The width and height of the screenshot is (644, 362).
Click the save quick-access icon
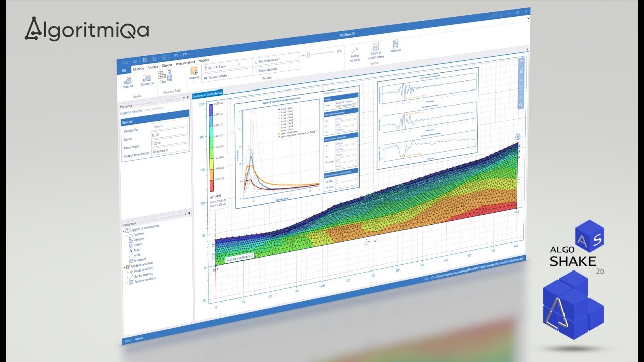click(145, 60)
